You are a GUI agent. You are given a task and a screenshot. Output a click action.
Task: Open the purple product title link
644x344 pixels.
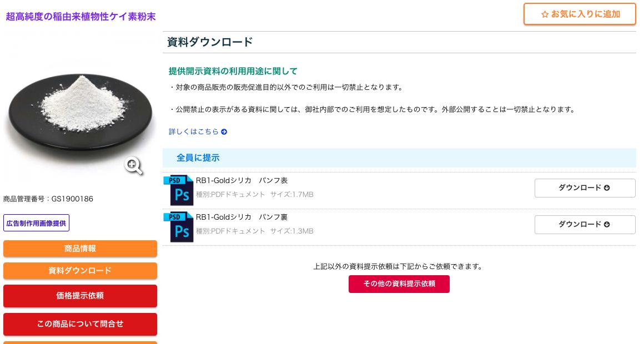(80, 17)
